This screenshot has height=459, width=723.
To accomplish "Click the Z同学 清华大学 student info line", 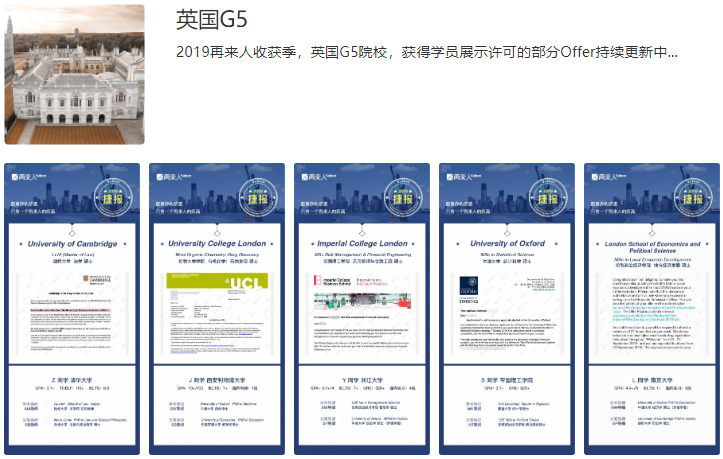I will [72, 380].
